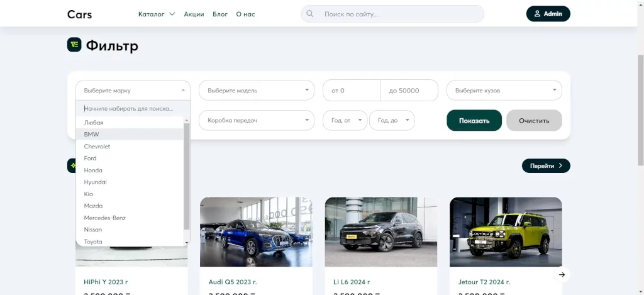The height and width of the screenshot is (295, 644).
Task: Select Chevrolet in brand list
Action: click(x=130, y=147)
